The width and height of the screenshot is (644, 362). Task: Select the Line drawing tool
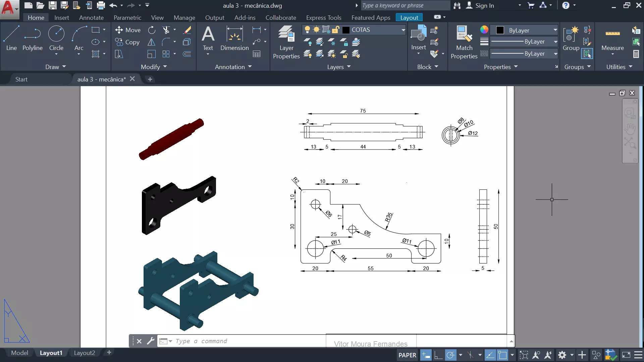(x=11, y=38)
